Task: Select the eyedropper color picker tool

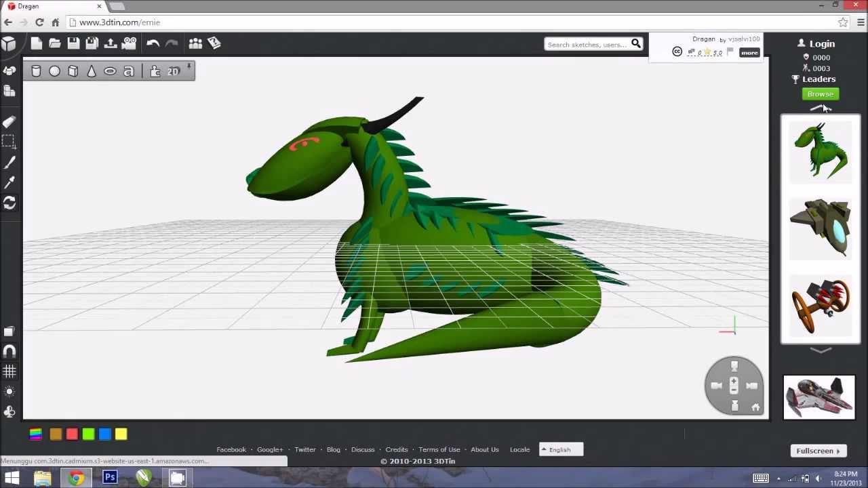Action: pyautogui.click(x=9, y=183)
